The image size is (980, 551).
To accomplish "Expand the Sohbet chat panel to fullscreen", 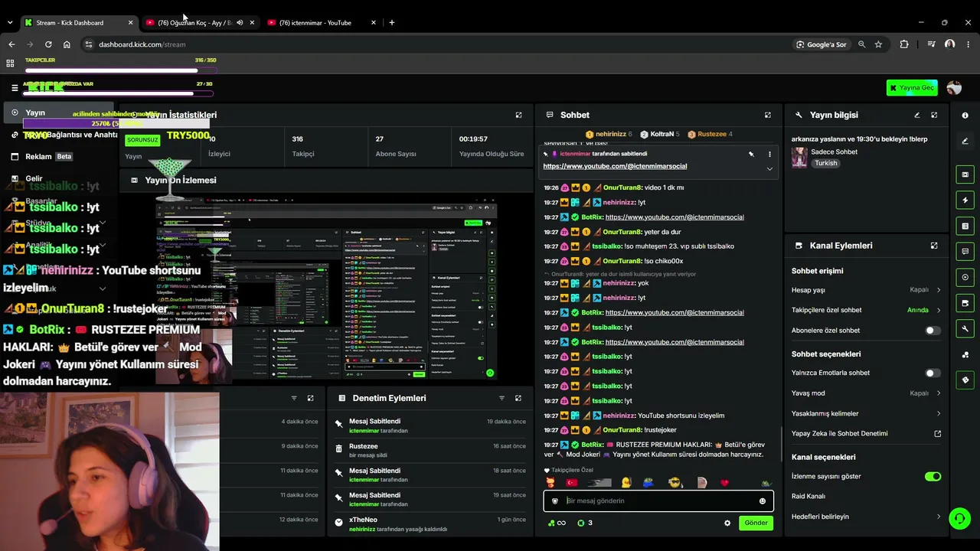I will (768, 115).
